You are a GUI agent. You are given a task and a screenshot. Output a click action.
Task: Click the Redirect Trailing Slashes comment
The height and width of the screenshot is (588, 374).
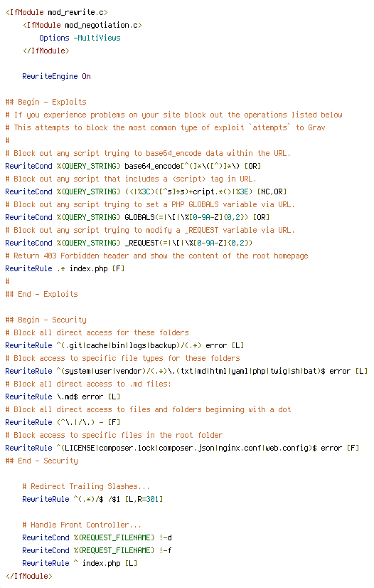pyautogui.click(x=86, y=486)
